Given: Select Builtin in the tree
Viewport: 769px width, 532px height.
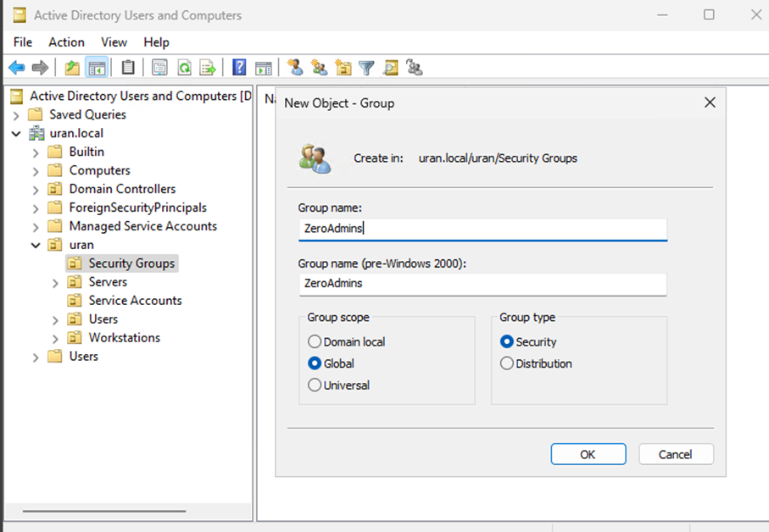Looking at the screenshot, I should tap(86, 152).
